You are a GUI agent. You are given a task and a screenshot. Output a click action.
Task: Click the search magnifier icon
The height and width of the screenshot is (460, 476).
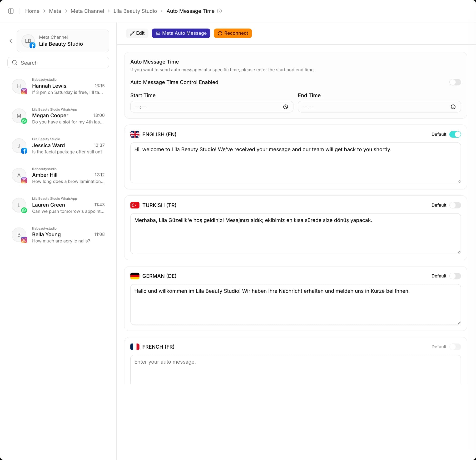[15, 63]
